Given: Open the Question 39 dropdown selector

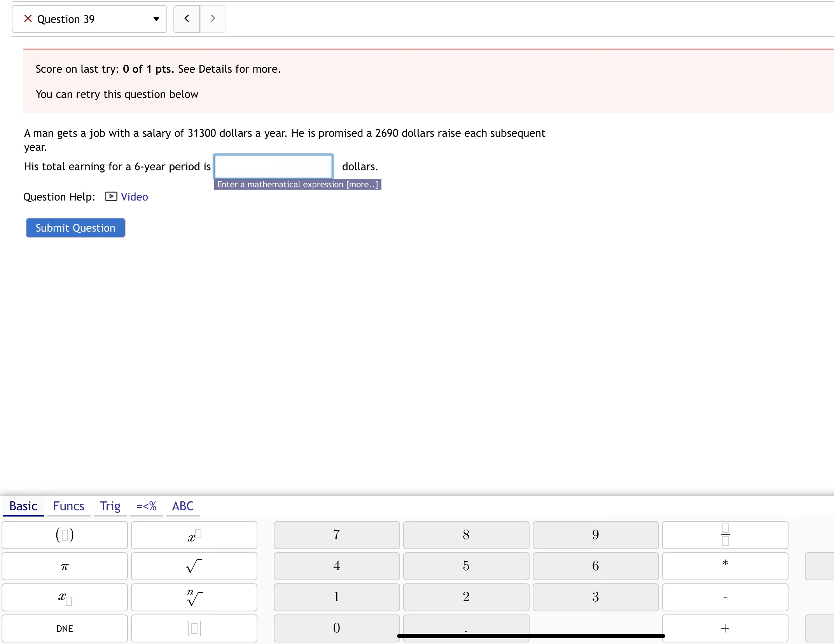Looking at the screenshot, I should (x=89, y=19).
